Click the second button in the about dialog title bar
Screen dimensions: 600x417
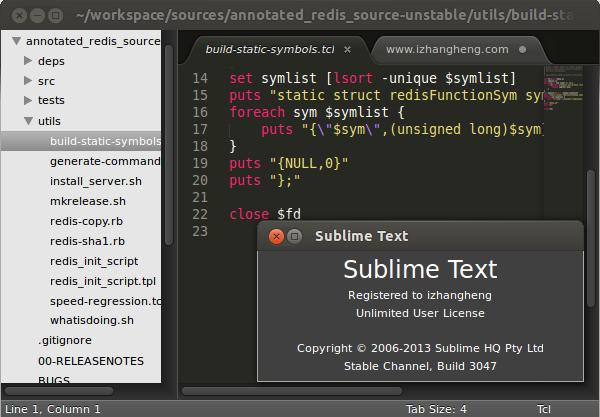[295, 236]
